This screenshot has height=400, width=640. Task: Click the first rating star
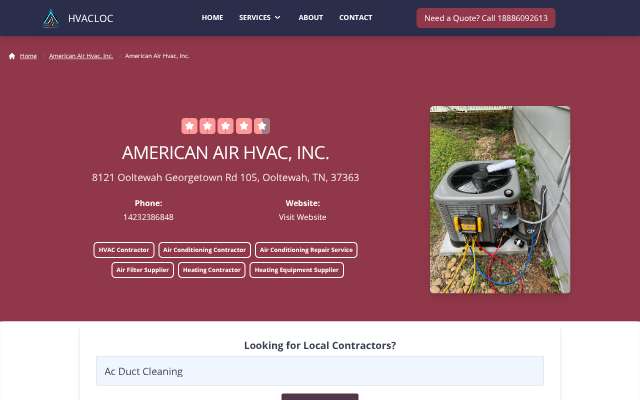click(189, 126)
